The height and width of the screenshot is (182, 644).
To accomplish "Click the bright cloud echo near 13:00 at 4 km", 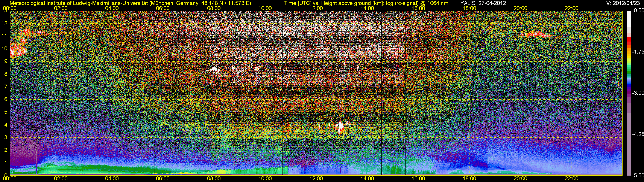I will [x=340, y=127].
